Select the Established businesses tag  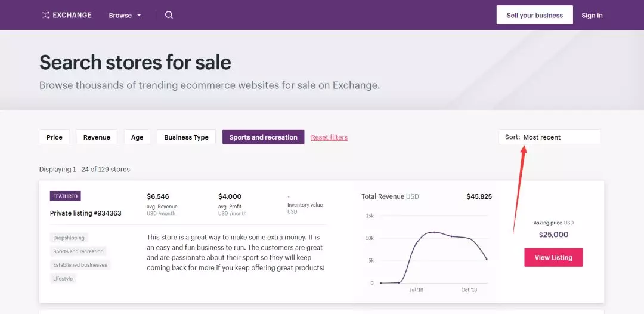(80, 265)
